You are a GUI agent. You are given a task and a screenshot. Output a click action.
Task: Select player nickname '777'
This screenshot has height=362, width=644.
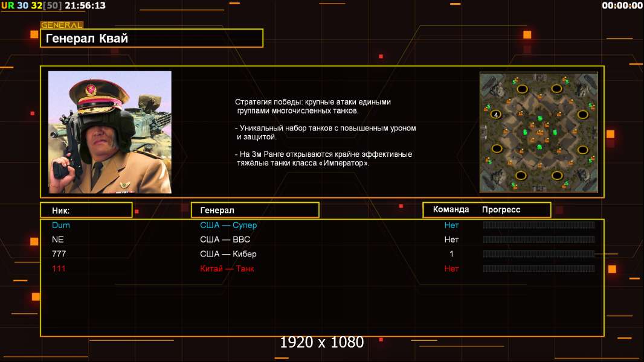point(59,254)
